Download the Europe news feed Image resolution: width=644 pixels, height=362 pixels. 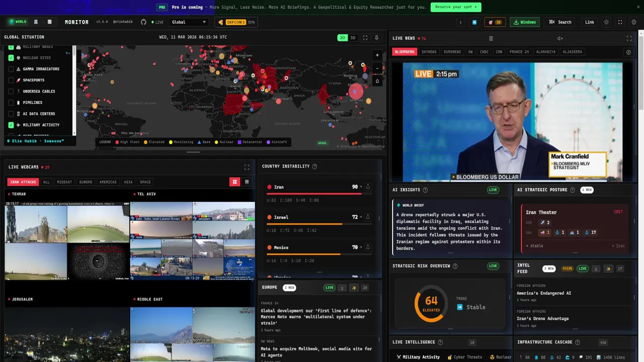coord(342,288)
